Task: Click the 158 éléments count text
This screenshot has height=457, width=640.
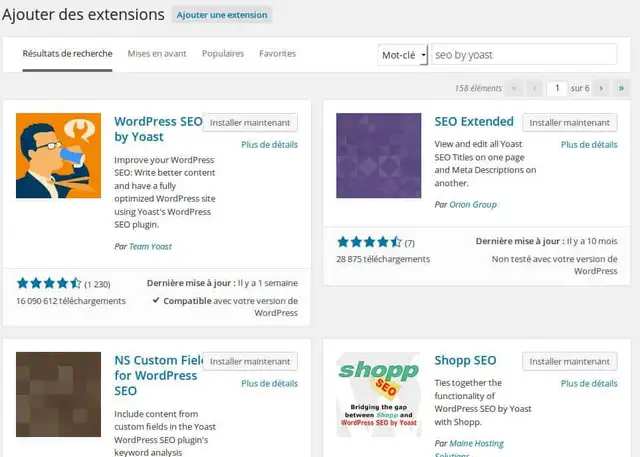Action: pyautogui.click(x=478, y=88)
